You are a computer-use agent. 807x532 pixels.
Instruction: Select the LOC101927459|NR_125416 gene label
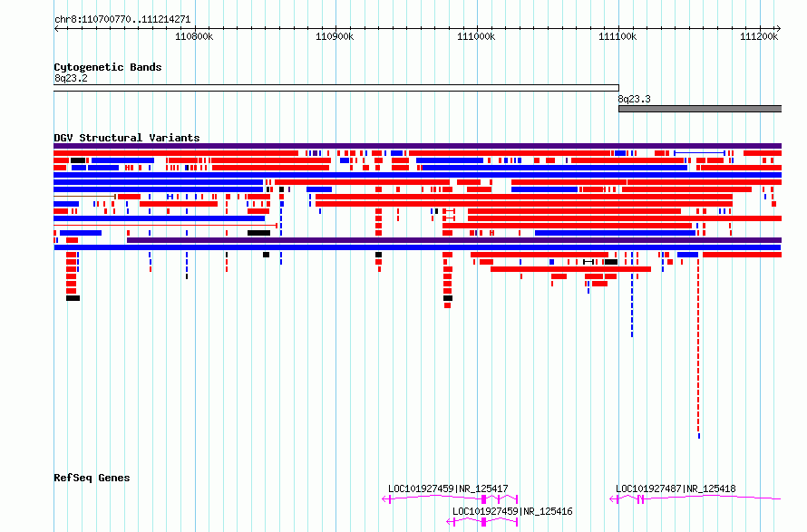(512, 511)
